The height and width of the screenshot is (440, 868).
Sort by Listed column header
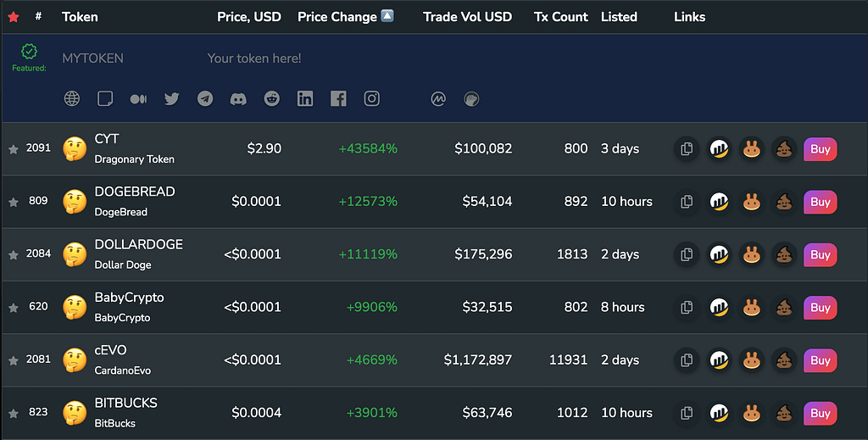pyautogui.click(x=619, y=17)
